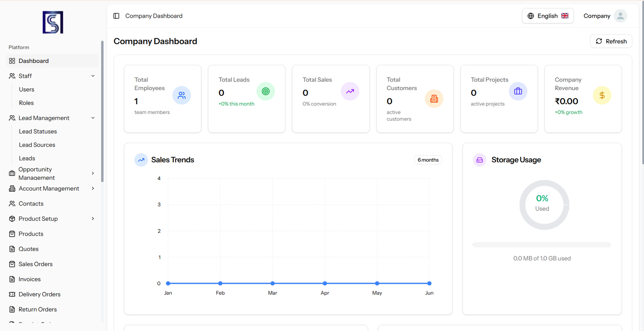Open the 6 months range selector

click(428, 160)
